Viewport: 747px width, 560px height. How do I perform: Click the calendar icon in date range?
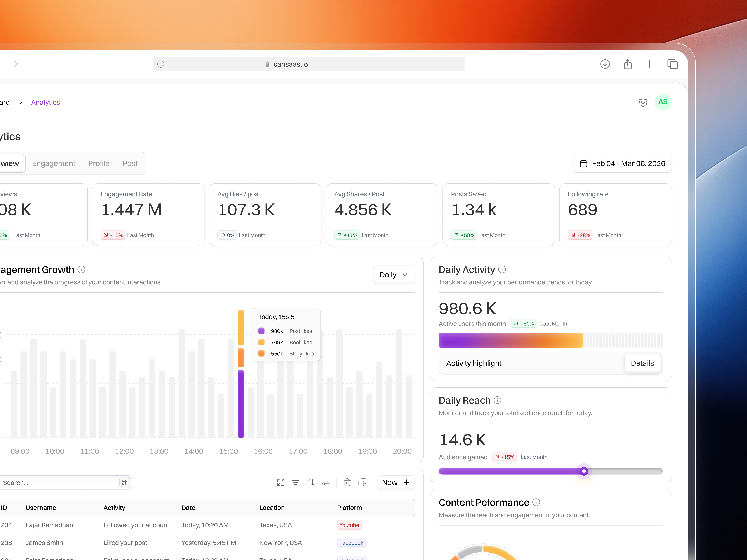pyautogui.click(x=583, y=163)
